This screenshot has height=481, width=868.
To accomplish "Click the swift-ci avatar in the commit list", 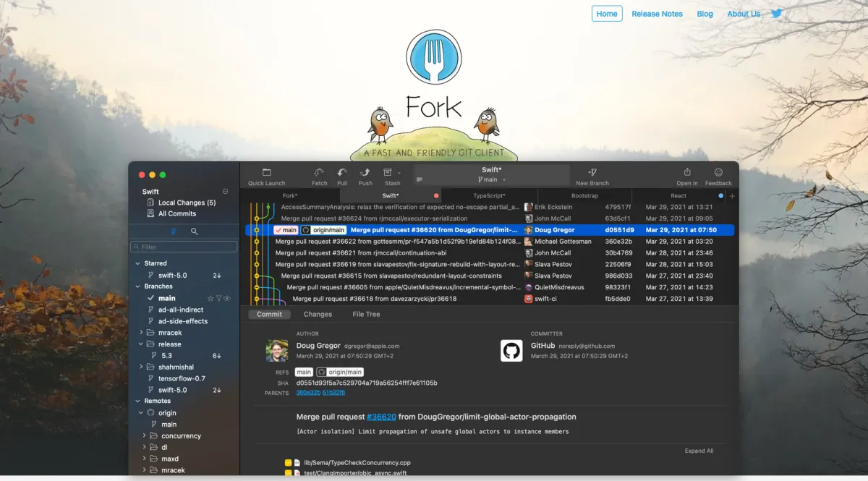I will pos(529,298).
